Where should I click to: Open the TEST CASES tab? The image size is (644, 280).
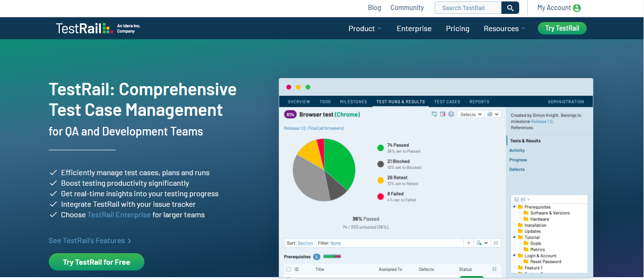tap(447, 101)
